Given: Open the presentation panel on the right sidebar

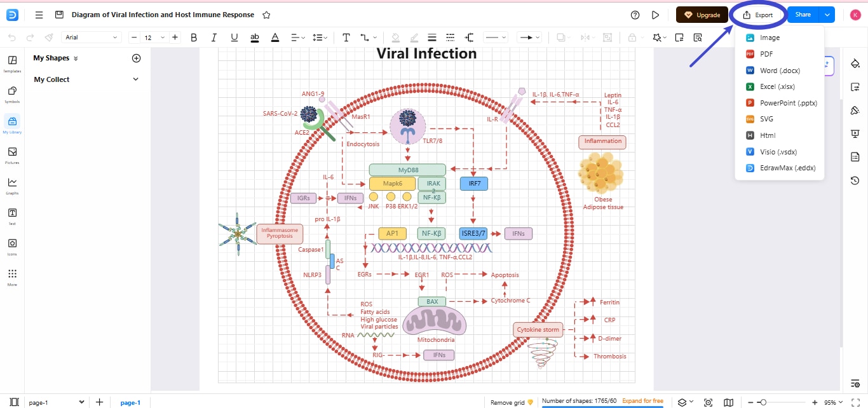Looking at the screenshot, I should coord(855,133).
